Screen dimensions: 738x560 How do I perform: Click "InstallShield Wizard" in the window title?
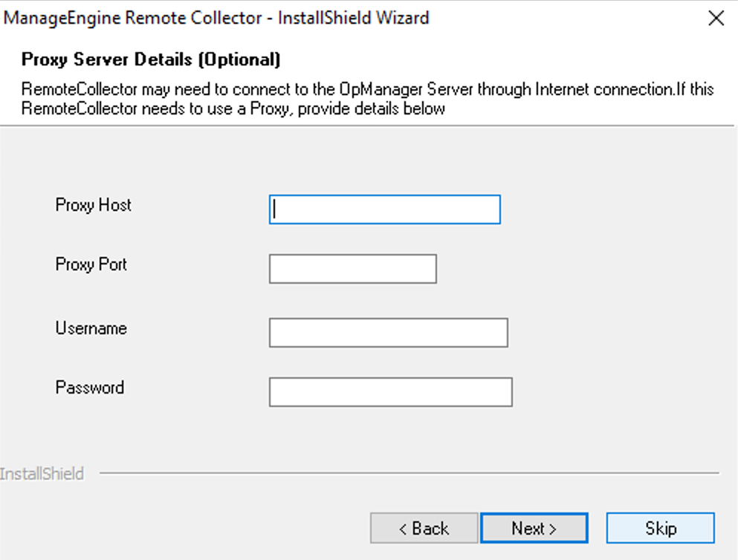coord(353,18)
